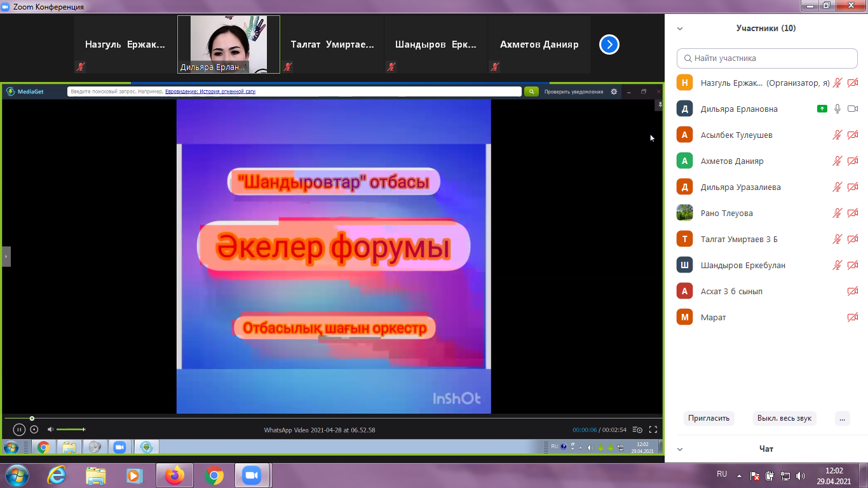Select Дильяра Ерлановна video thumbnail

pyautogui.click(x=229, y=44)
